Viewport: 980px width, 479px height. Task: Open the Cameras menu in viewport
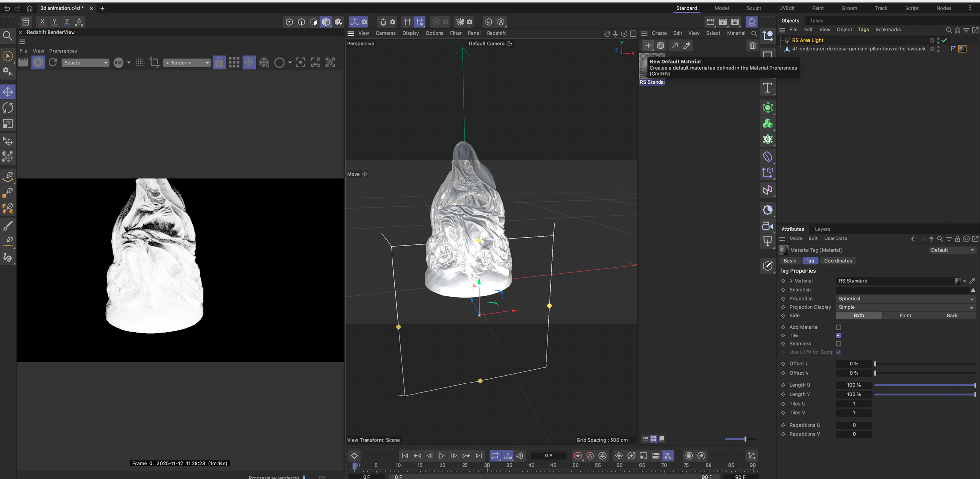tap(385, 33)
